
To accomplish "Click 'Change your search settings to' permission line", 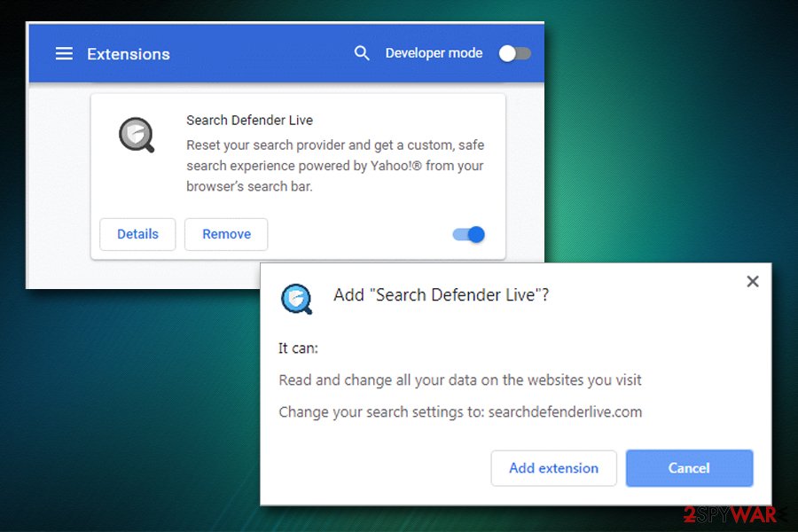I will coord(460,411).
